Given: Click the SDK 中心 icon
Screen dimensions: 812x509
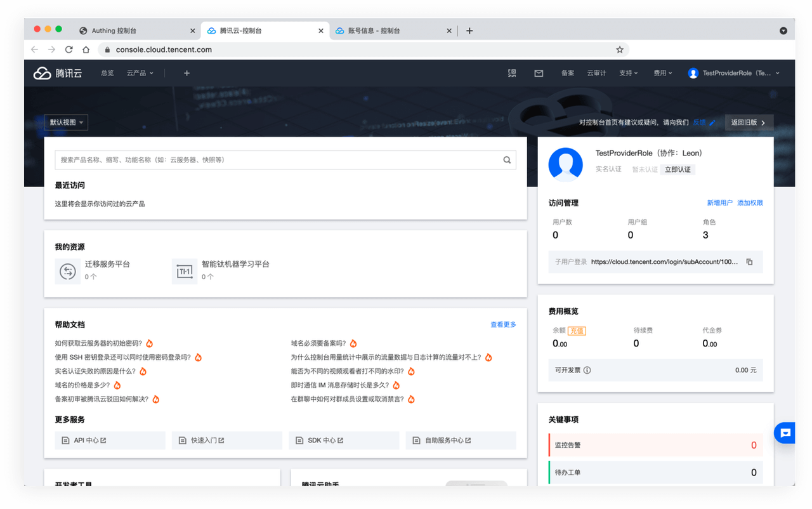Looking at the screenshot, I should click(299, 440).
